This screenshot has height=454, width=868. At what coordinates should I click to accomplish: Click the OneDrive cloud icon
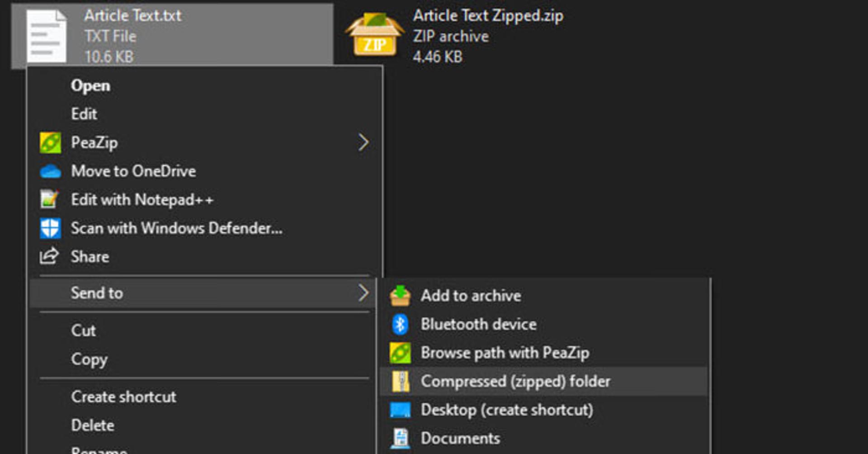pyautogui.click(x=50, y=172)
